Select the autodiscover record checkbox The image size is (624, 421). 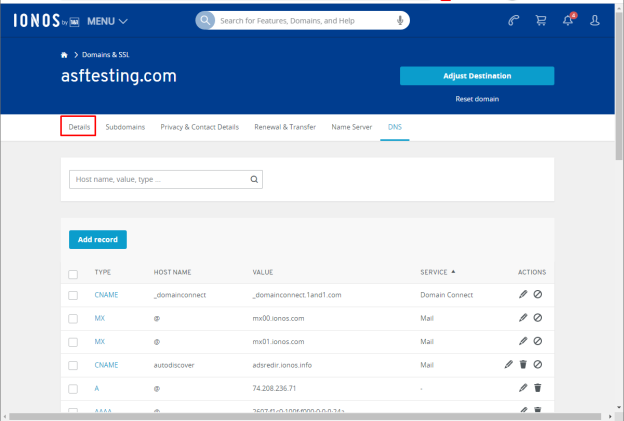click(x=73, y=365)
